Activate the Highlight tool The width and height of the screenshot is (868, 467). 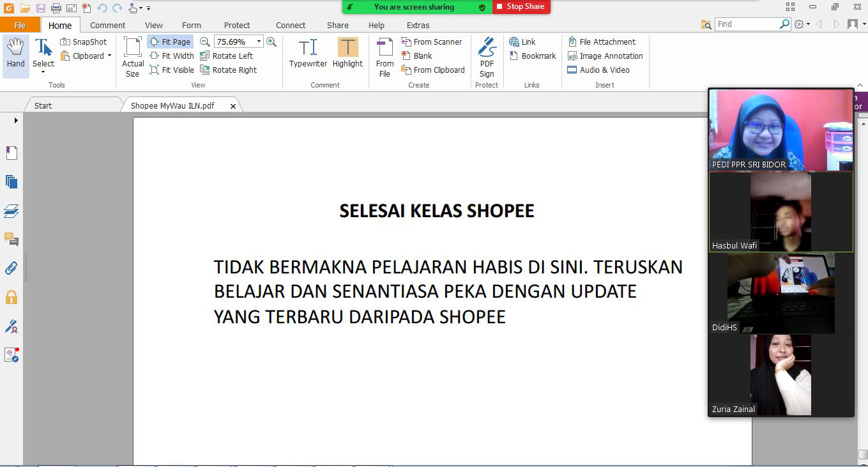tap(347, 53)
